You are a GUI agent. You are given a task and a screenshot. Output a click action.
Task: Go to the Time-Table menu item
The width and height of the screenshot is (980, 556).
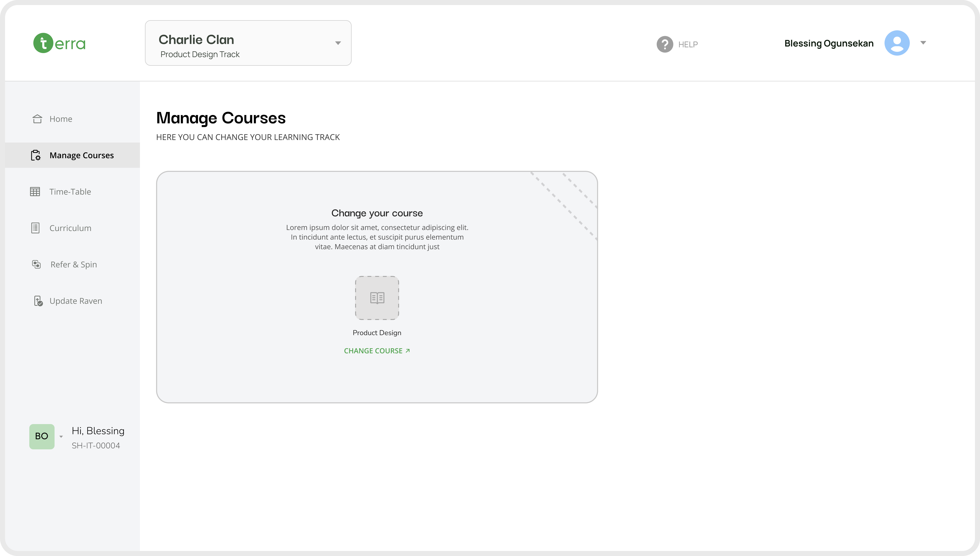point(70,192)
